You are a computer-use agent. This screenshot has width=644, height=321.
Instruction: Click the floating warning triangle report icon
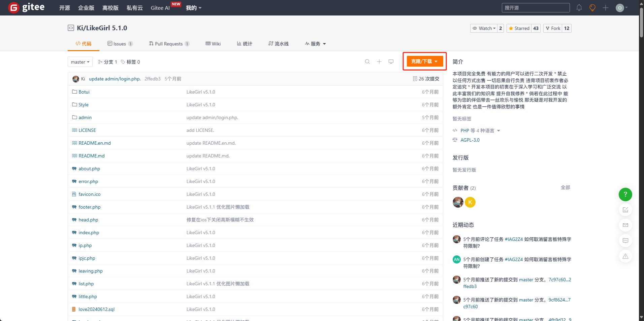[625, 256]
